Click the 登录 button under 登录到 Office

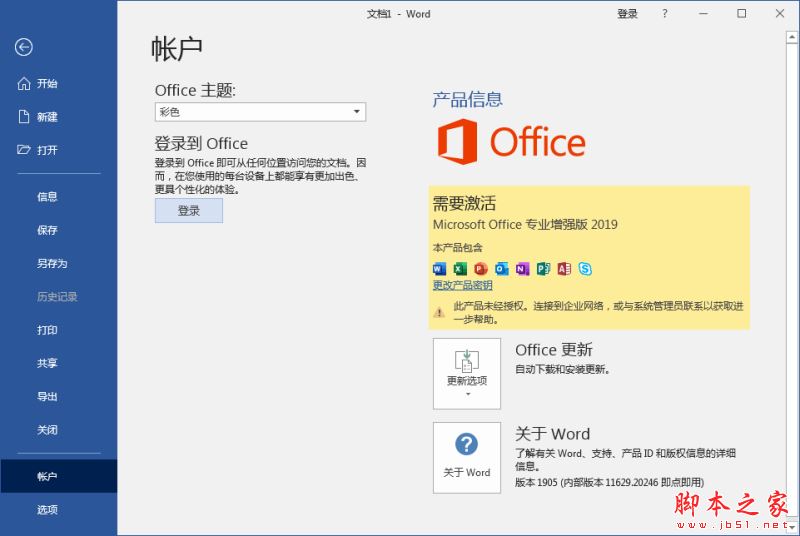point(189,211)
